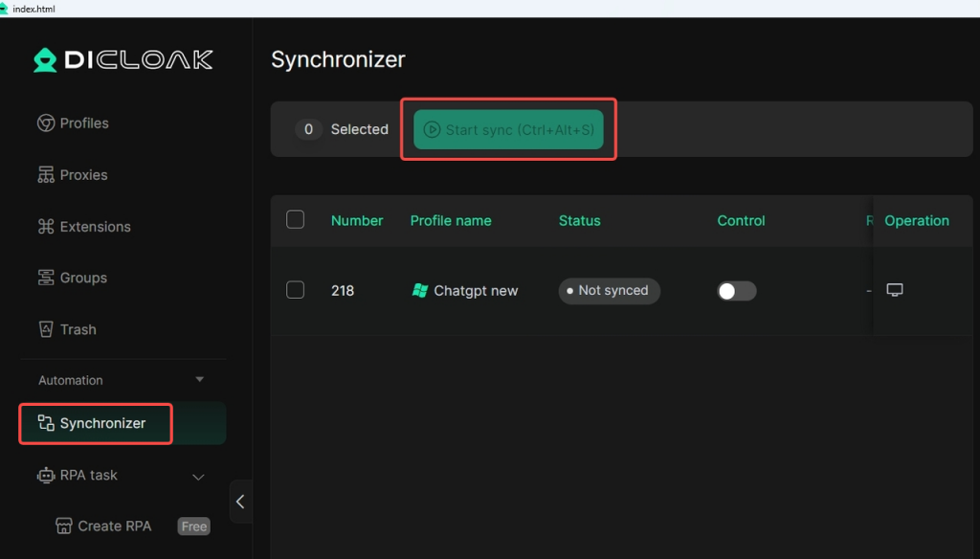Open the Proxies sidebar icon
980x559 pixels.
46,175
